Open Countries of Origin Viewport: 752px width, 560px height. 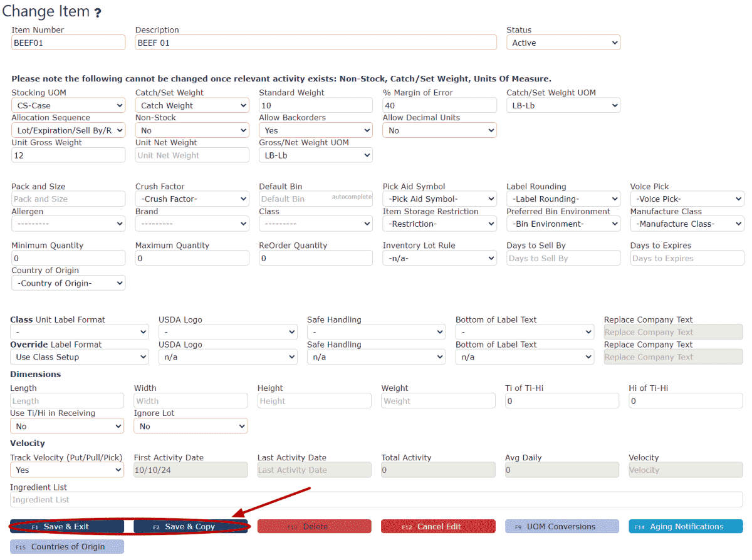coord(67,547)
